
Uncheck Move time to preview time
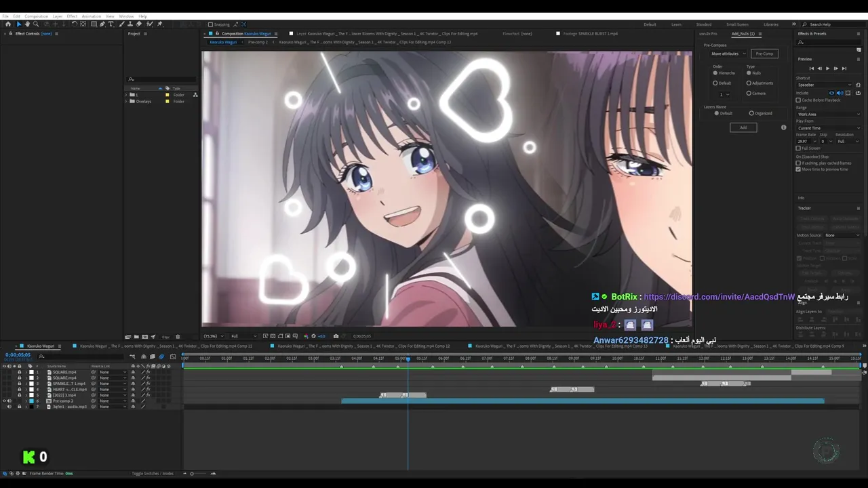(798, 169)
